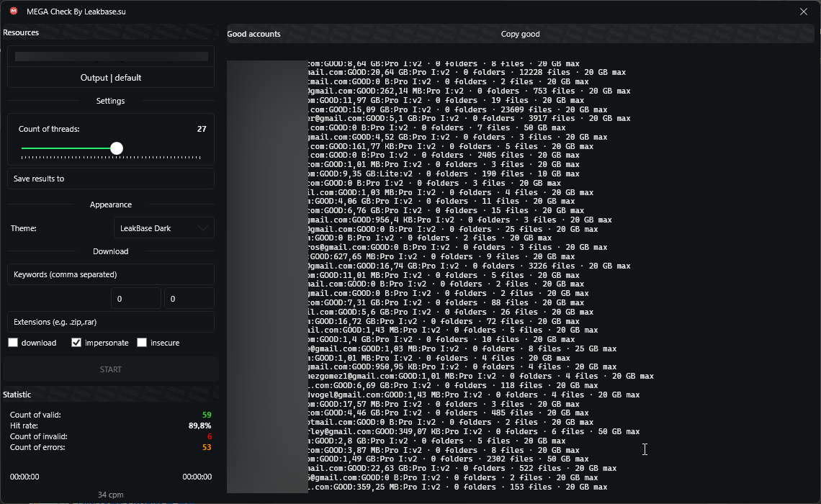The image size is (821, 504).
Task: Click the Hit rate value 89,8%
Action: [x=200, y=426]
